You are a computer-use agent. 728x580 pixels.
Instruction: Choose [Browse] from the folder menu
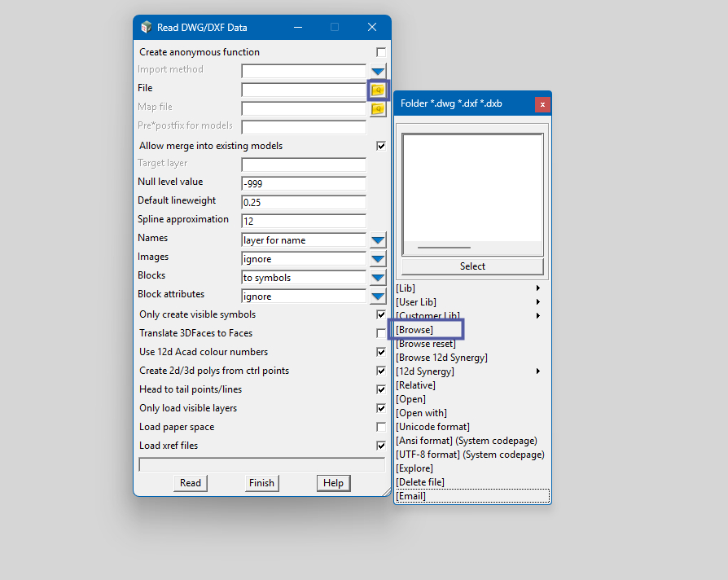414,330
